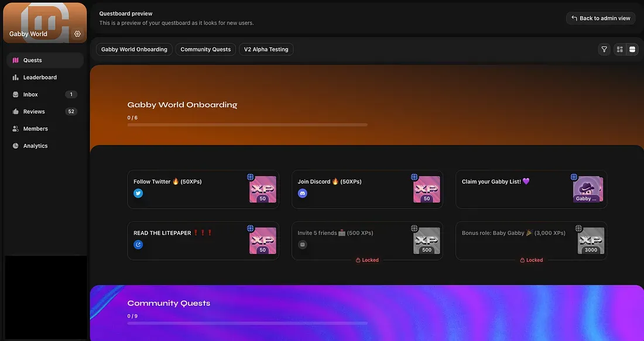The image size is (644, 341).
Task: Open the filter options dropdown
Action: [x=604, y=49]
